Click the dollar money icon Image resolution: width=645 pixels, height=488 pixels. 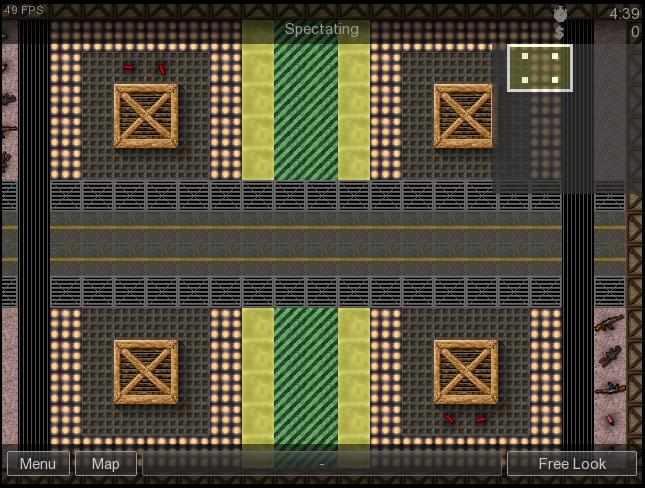point(559,32)
